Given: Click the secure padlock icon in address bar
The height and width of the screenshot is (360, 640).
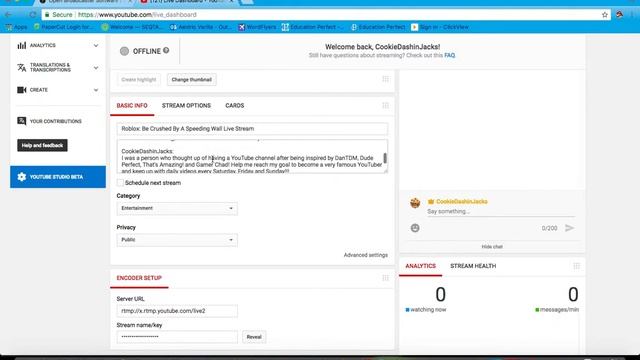Looking at the screenshot, I should [47, 15].
